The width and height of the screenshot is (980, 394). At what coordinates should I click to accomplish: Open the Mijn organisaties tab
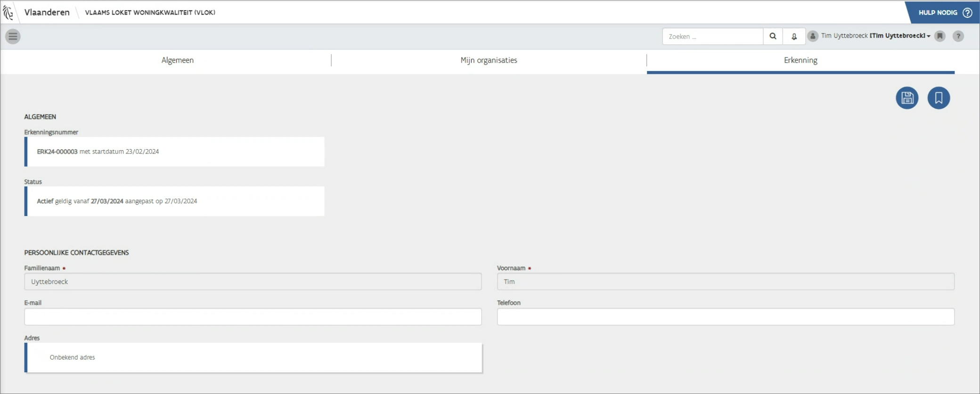(489, 60)
